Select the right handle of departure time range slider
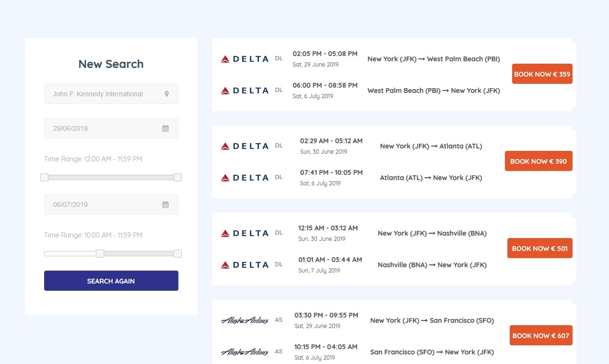Viewport: 609px width, 364px height. click(x=177, y=178)
